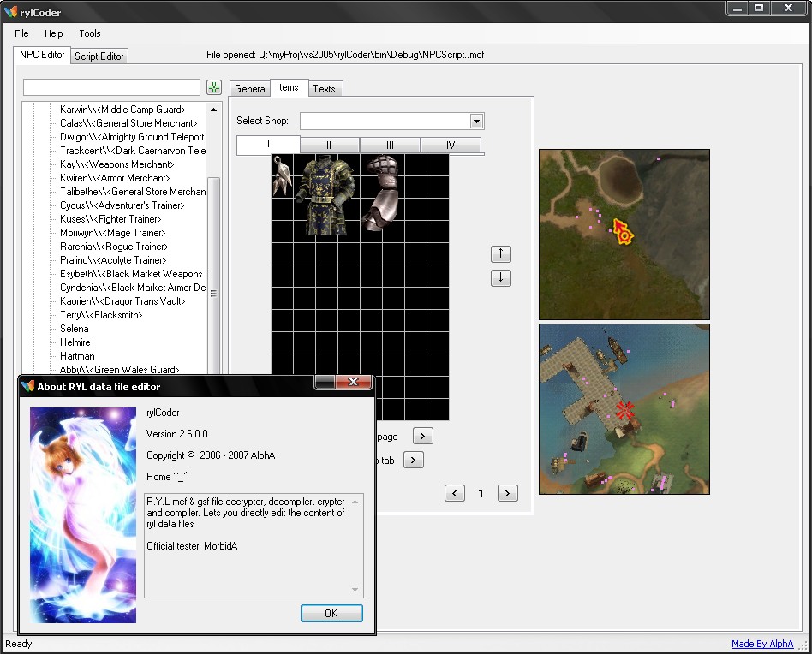Close the About RYL data file editor dialog
Screen dimensions: 812x654
pyautogui.click(x=353, y=383)
